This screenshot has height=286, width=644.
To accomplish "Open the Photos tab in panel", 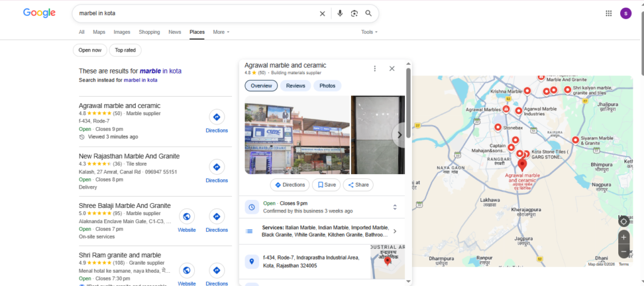I will [327, 85].
